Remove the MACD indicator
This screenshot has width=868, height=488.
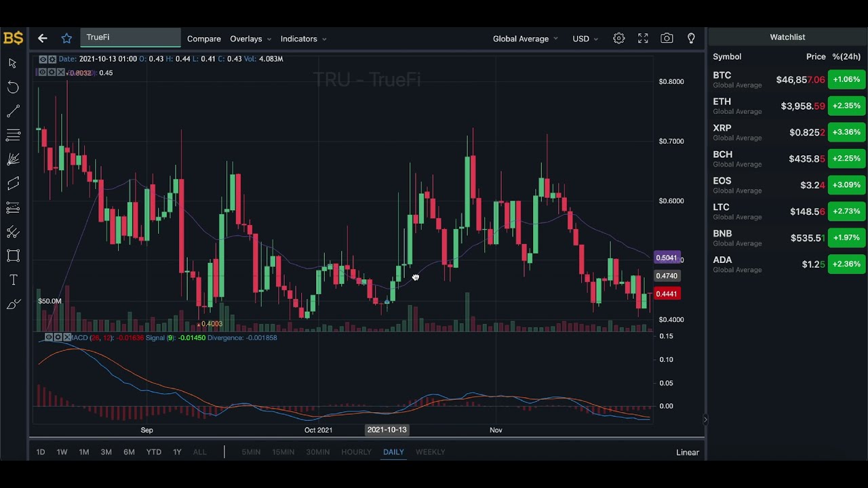point(67,338)
